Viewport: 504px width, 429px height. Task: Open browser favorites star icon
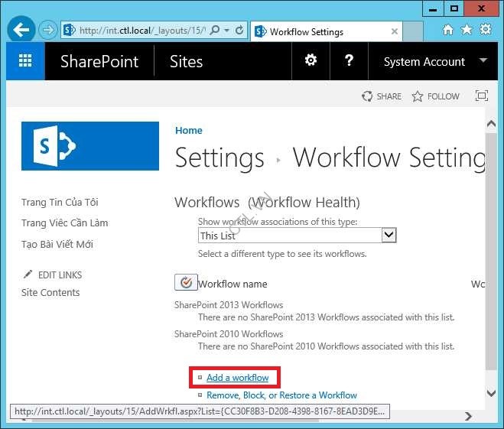467,30
